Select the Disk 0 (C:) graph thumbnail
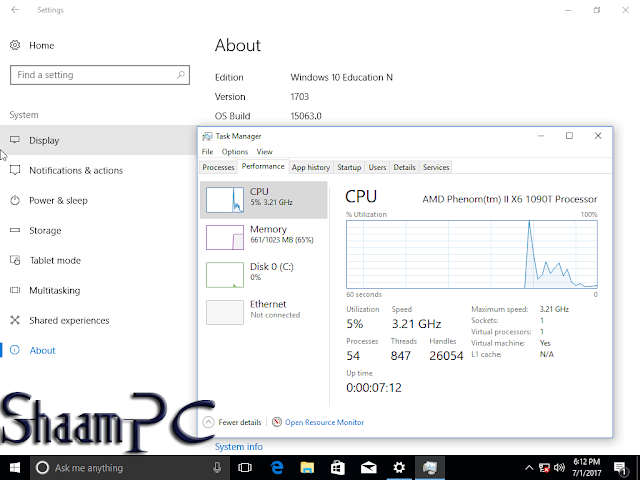The width and height of the screenshot is (640, 480). 225,275
